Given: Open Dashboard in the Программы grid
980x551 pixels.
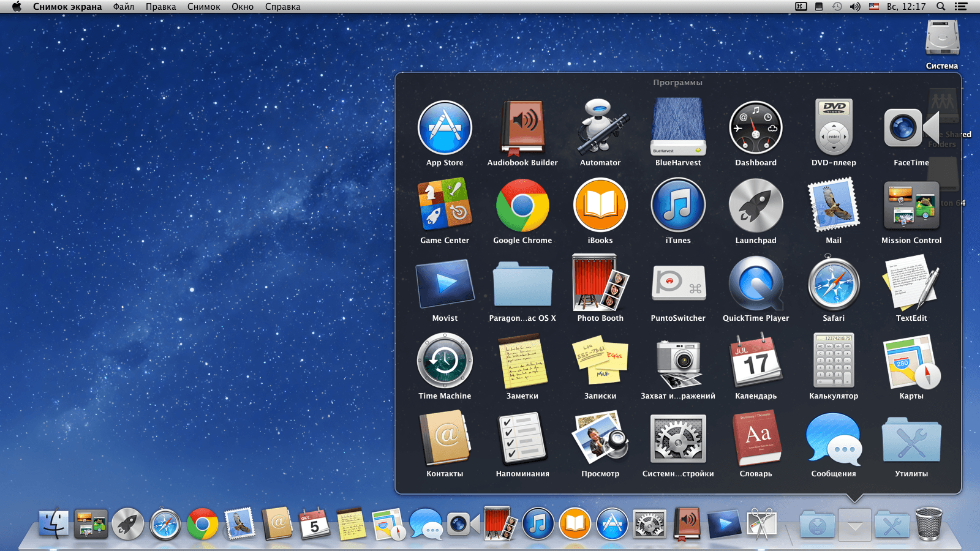Looking at the screenshot, I should (x=756, y=128).
